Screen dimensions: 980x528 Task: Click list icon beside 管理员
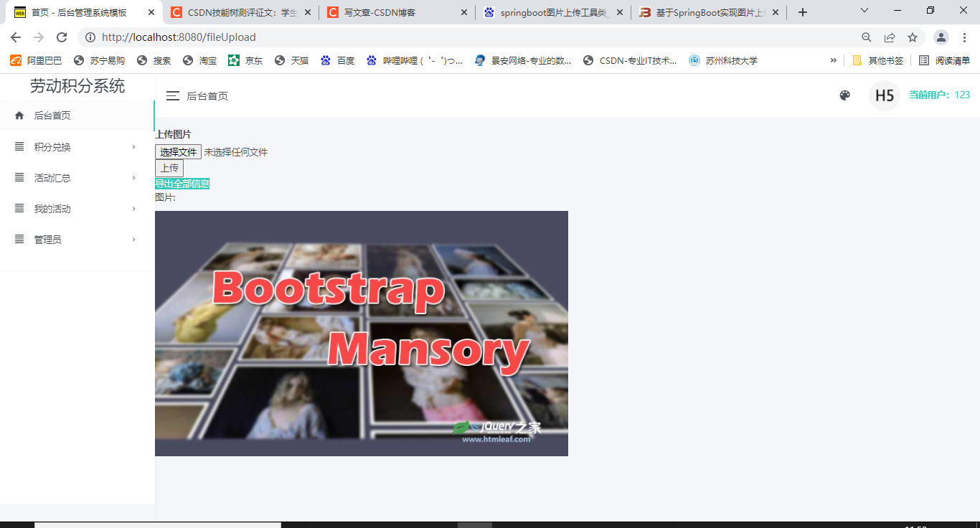19,239
